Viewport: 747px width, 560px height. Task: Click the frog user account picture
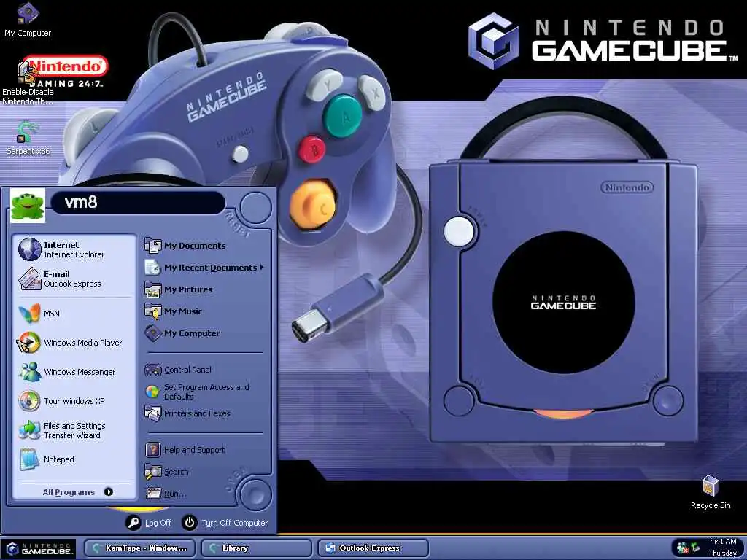[x=28, y=205]
